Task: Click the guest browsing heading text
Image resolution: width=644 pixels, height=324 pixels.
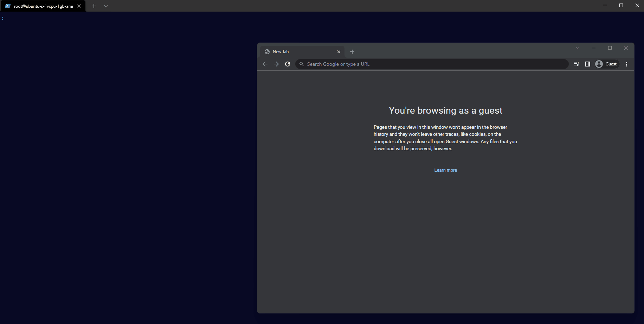Action: [445, 110]
